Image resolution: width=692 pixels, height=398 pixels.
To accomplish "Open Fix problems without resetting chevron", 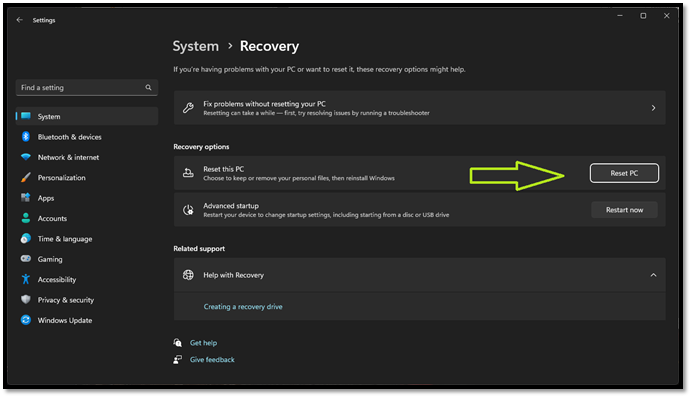I will click(x=653, y=108).
